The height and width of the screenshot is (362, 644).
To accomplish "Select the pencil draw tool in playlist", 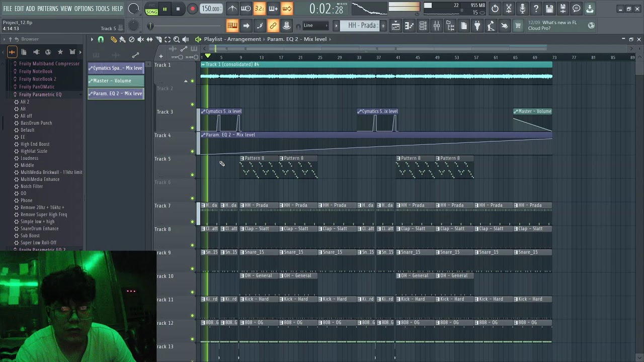I will pos(113,39).
